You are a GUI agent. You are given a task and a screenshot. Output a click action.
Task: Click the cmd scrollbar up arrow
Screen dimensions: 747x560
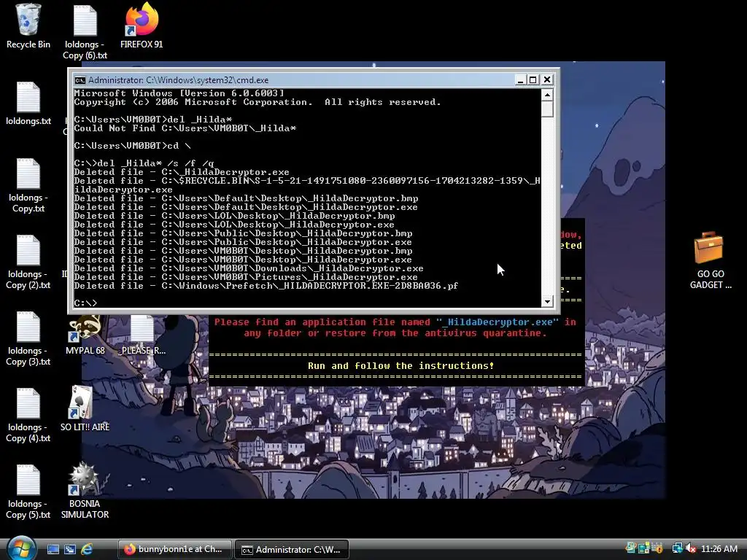(547, 95)
